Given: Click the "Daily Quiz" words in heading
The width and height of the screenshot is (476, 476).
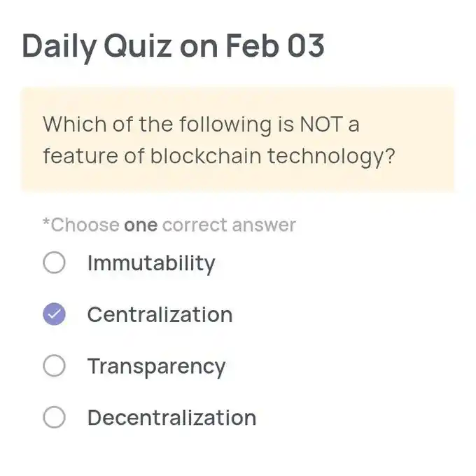Looking at the screenshot, I should (x=97, y=46).
